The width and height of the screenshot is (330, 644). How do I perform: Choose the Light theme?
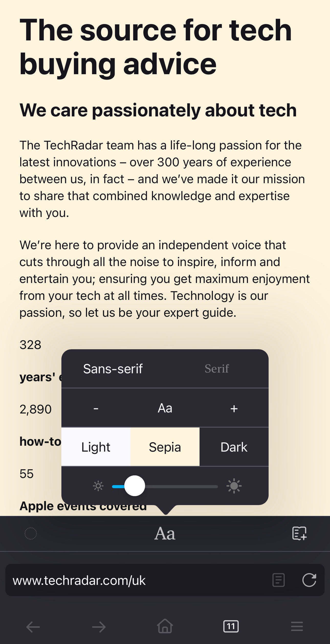click(96, 447)
